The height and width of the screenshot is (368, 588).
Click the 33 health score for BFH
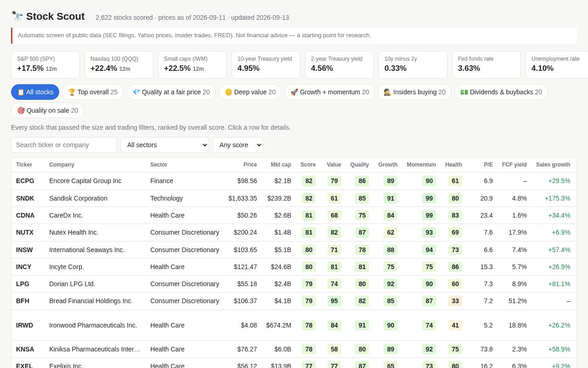point(455,301)
